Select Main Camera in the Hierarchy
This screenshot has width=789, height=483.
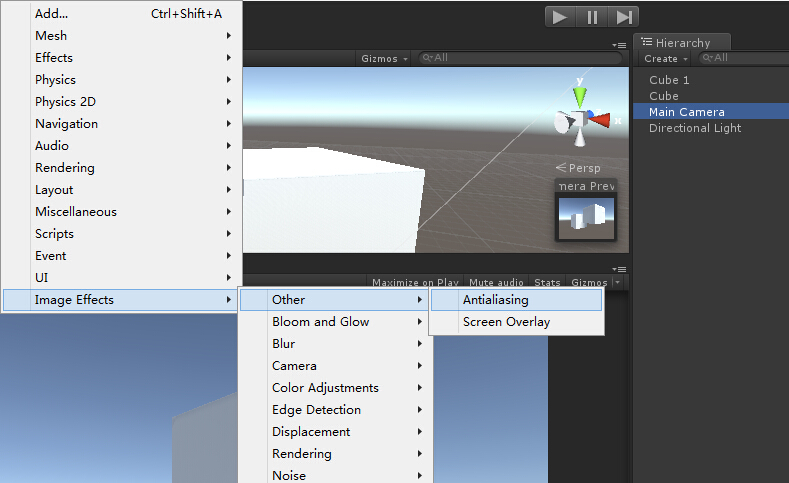[711, 111]
